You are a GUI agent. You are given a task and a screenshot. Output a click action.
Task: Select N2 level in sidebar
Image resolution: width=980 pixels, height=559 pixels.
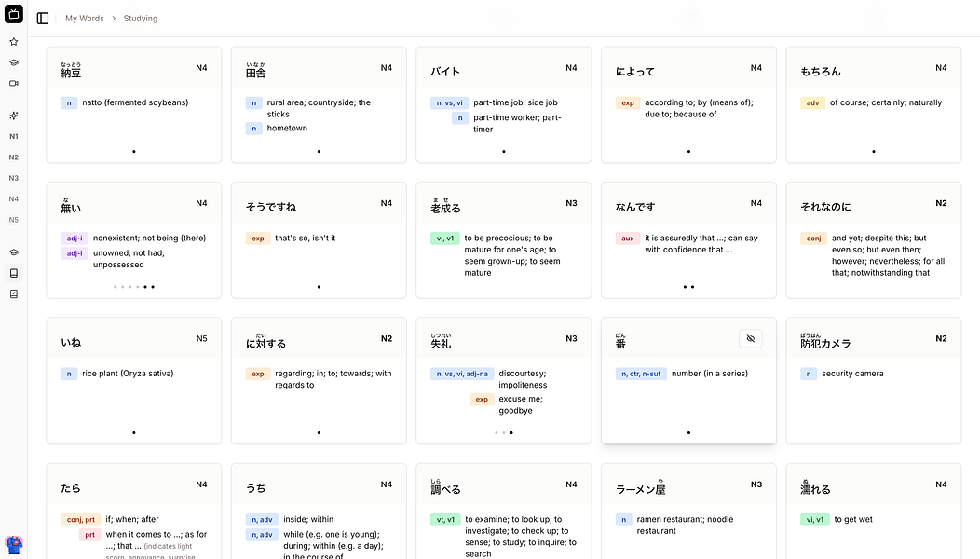tap(14, 157)
